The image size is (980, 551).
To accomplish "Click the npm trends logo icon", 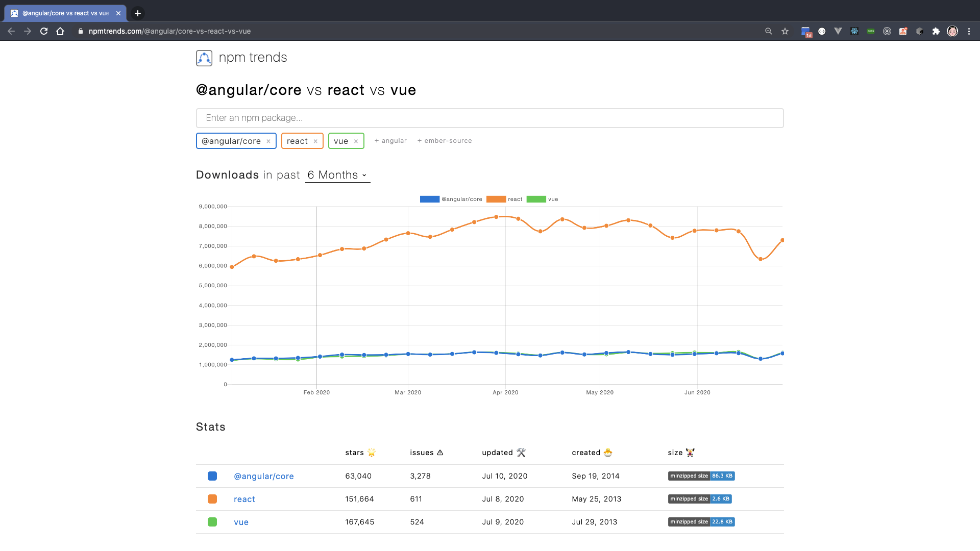I will click(204, 58).
